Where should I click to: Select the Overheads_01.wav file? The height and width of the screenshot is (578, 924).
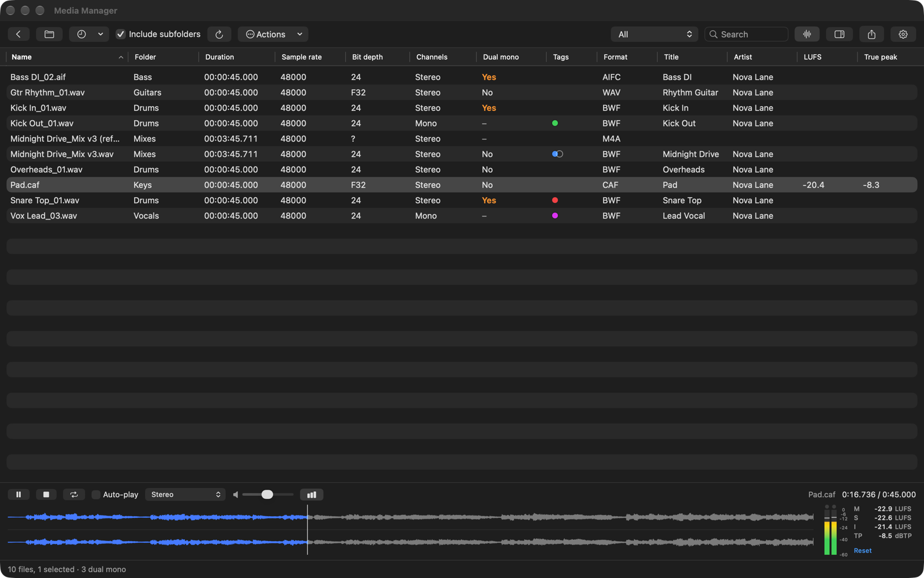(x=462, y=169)
